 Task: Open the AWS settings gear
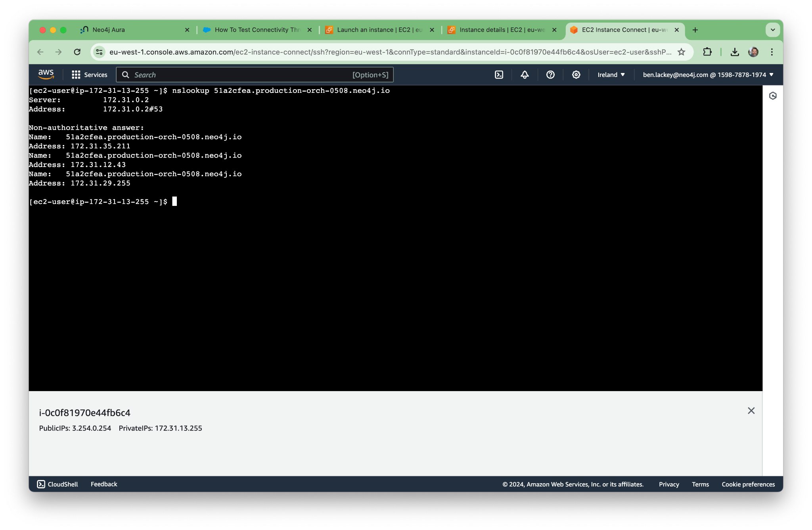[576, 75]
